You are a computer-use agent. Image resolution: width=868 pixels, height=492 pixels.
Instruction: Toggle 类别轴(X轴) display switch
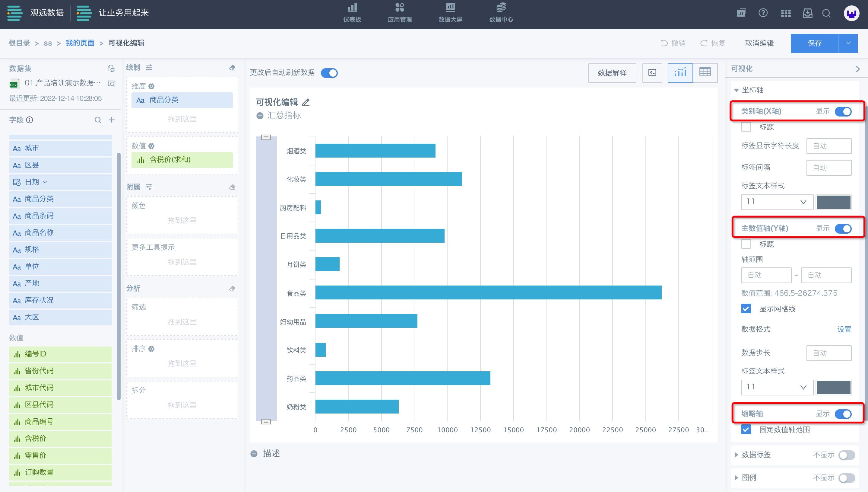[843, 111]
